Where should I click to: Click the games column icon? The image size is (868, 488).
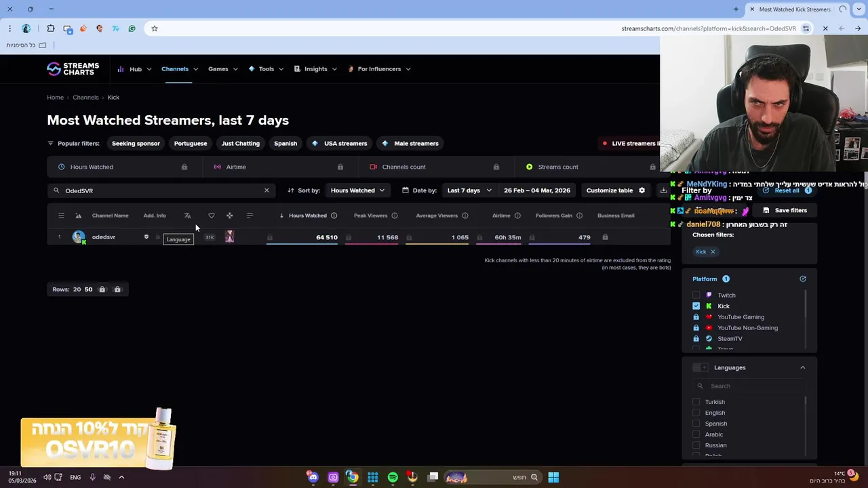pos(229,216)
